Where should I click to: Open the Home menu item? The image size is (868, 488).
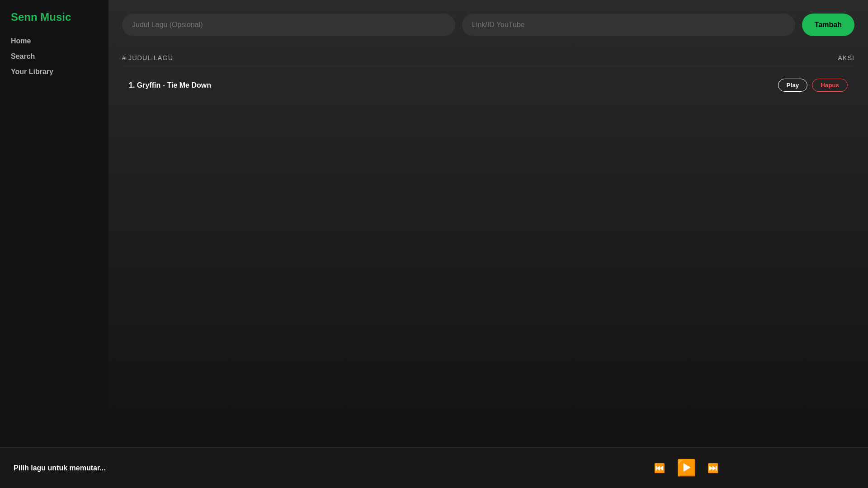coord(21,41)
